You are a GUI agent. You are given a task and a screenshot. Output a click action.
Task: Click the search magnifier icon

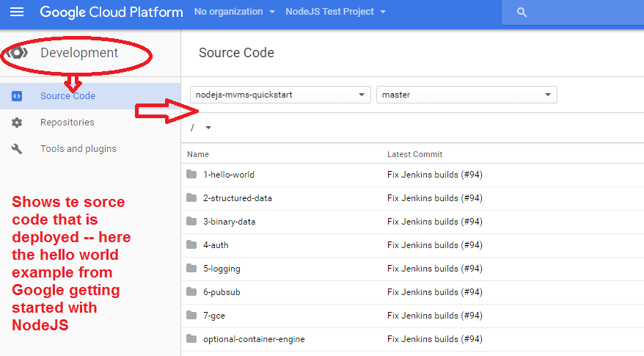tap(522, 12)
